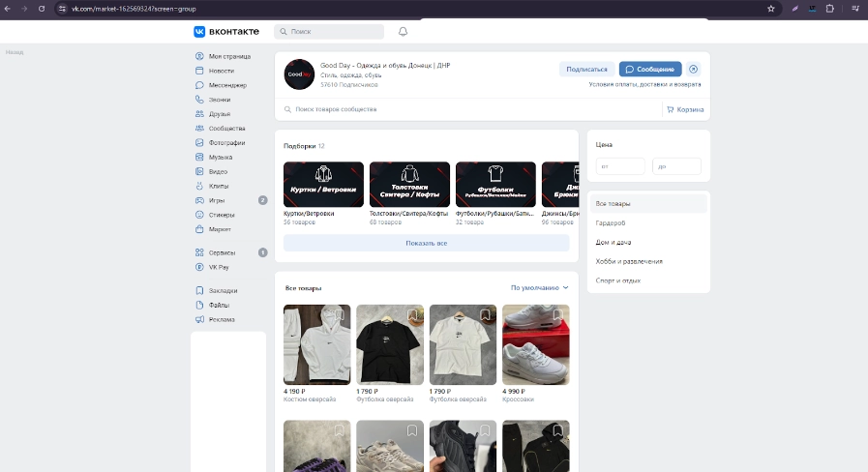Select the Спорт и отдых category

pos(648,280)
